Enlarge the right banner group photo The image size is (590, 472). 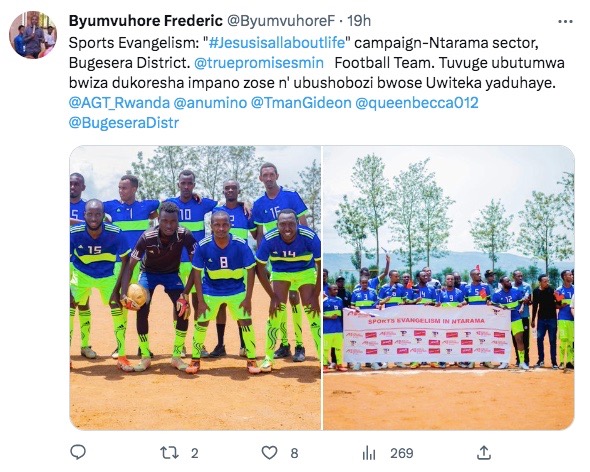[449, 288]
